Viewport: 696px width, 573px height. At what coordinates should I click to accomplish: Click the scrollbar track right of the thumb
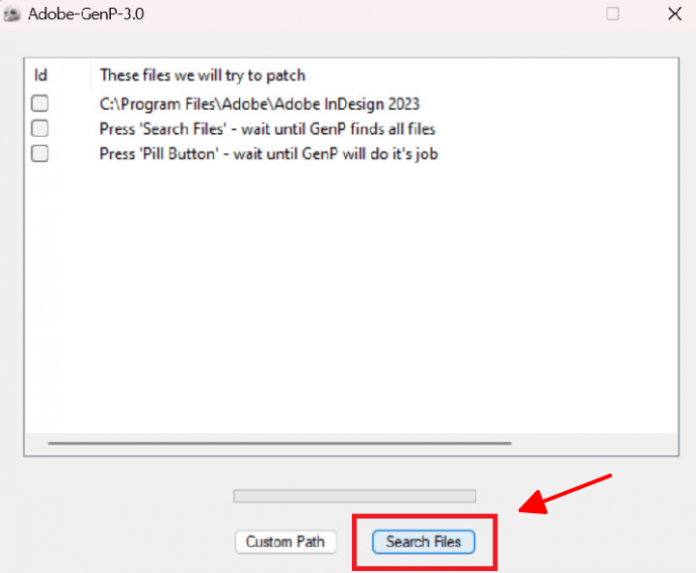(590, 442)
